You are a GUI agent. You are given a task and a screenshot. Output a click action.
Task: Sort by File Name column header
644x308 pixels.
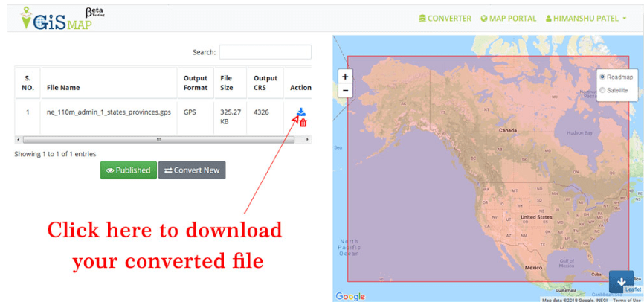coord(109,83)
